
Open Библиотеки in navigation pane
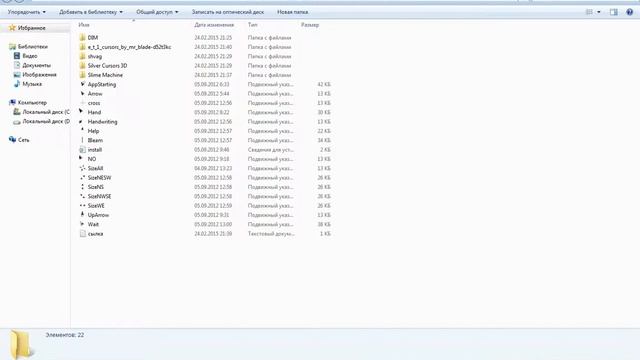(x=33, y=47)
